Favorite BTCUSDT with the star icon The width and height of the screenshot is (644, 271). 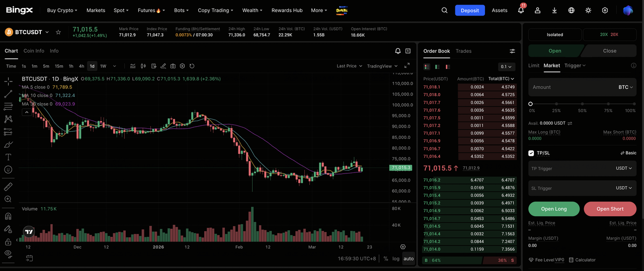pyautogui.click(x=58, y=32)
